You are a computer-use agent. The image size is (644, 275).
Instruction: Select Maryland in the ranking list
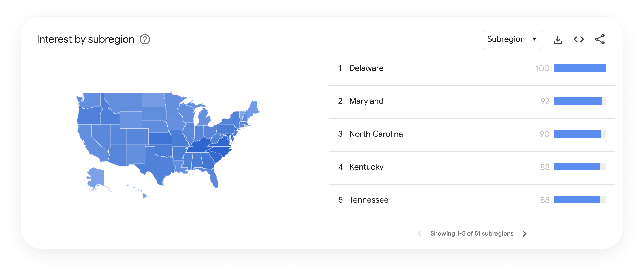472,101
